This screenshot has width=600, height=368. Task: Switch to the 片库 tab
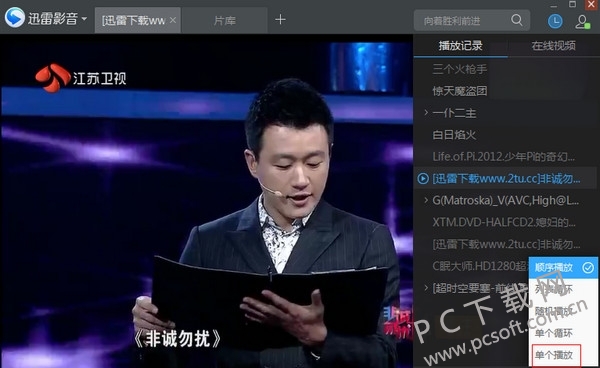coord(225,20)
